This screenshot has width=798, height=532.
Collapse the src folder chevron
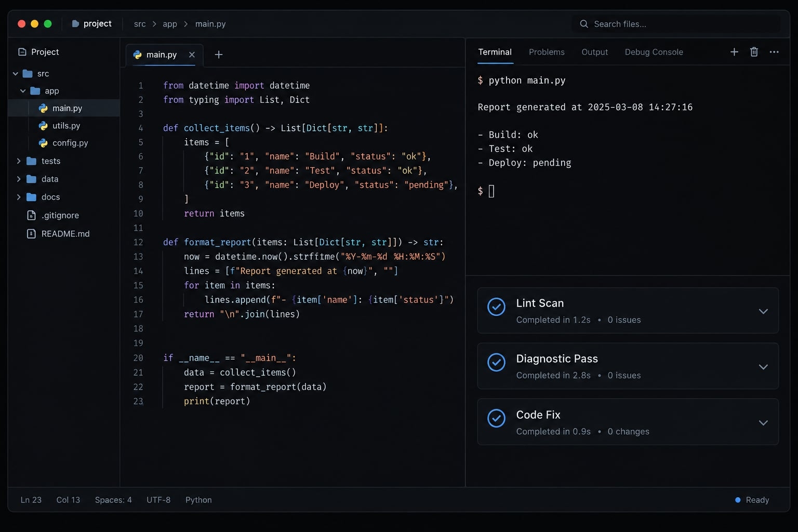pos(16,74)
